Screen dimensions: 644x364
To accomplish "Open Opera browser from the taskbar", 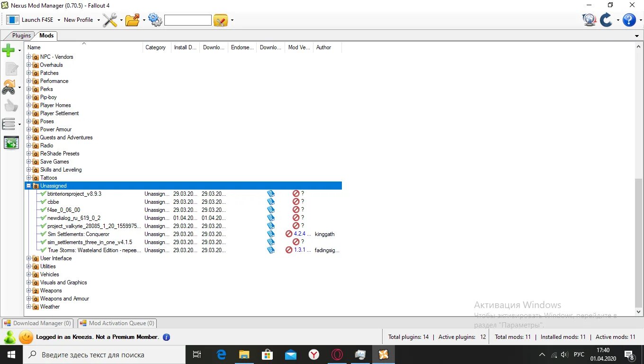I will click(x=337, y=355).
